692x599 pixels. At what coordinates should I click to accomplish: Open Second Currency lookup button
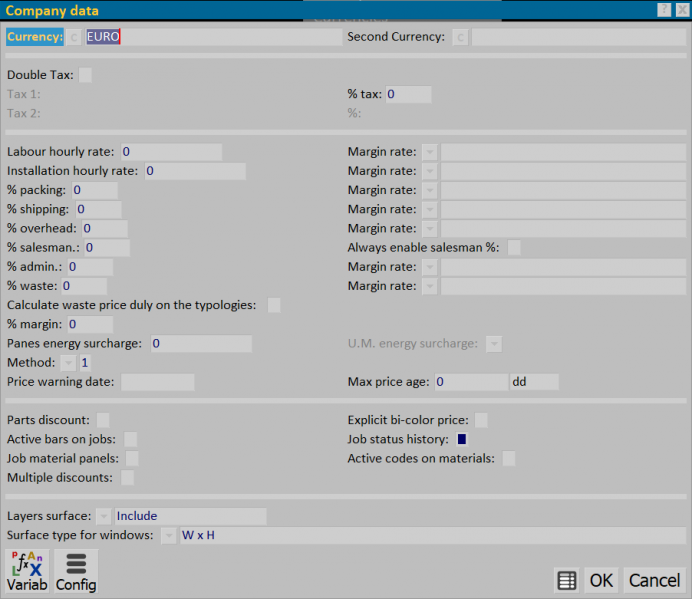[x=460, y=37]
